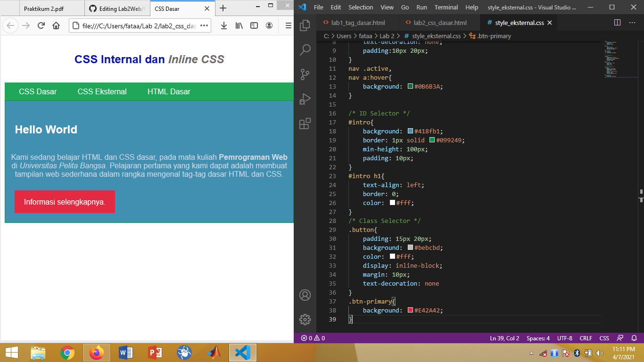Click the color swatch beside #E42A42
This screenshot has width=644, height=362.
(410, 310)
